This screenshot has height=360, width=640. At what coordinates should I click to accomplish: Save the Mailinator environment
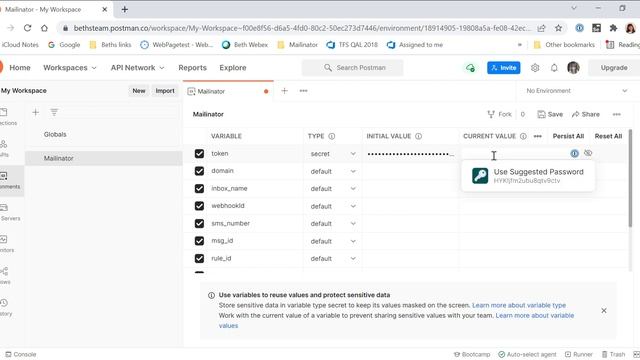pos(550,114)
